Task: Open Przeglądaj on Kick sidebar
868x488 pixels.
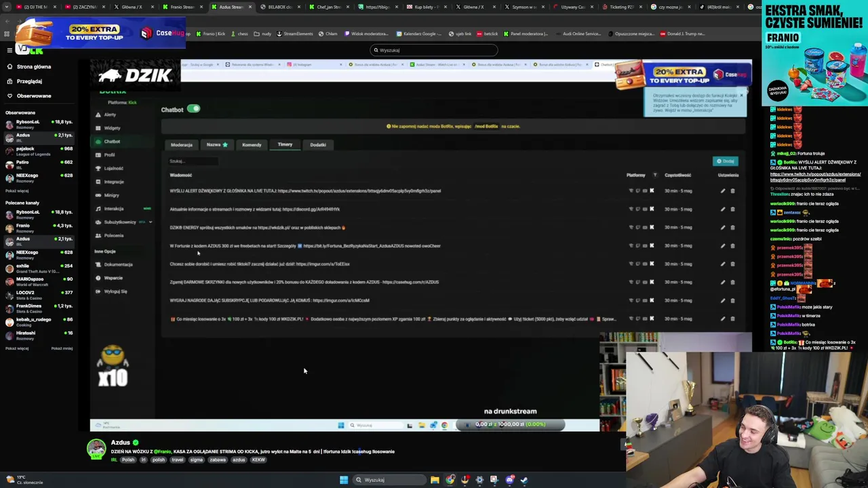Action: (24, 81)
